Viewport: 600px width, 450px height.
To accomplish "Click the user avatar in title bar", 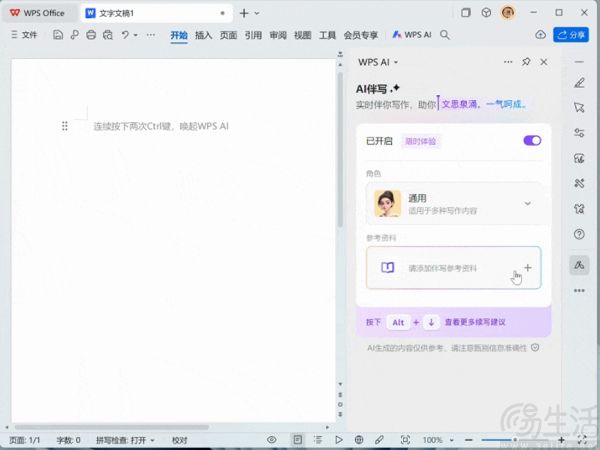I will pyautogui.click(x=508, y=13).
